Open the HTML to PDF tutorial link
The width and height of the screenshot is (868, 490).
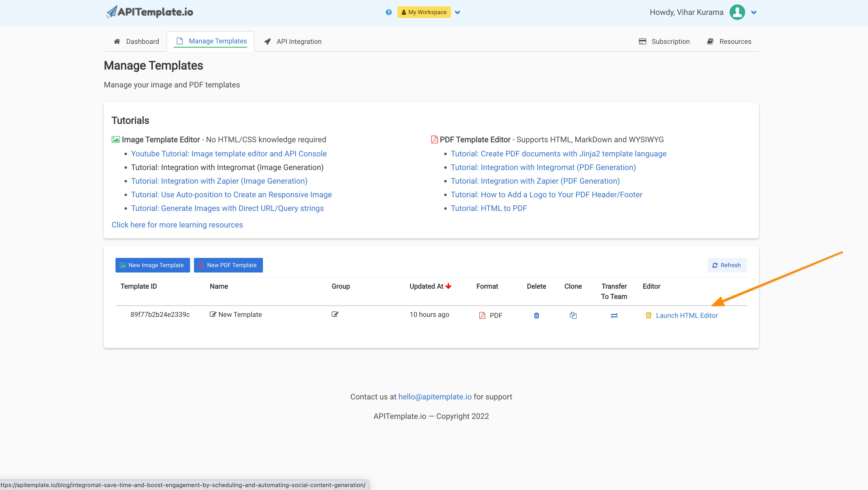click(489, 208)
